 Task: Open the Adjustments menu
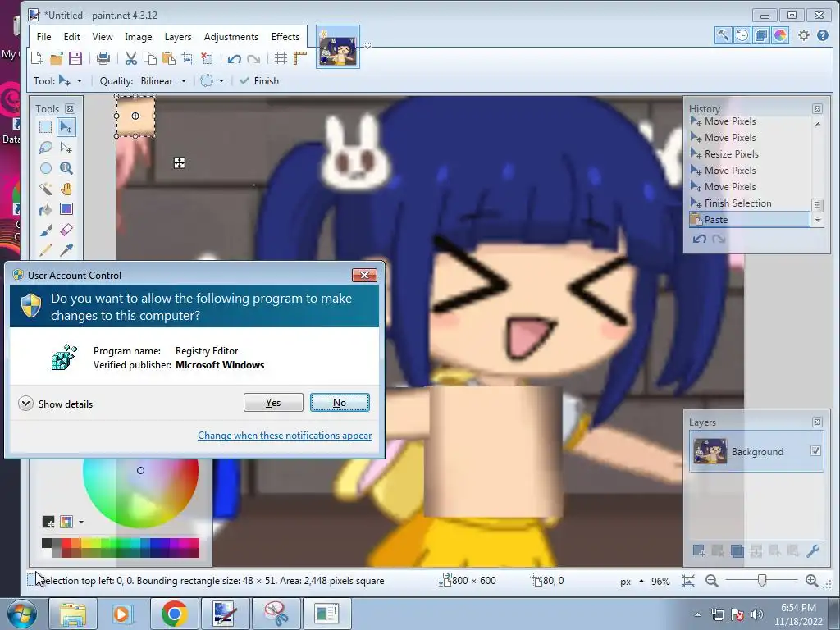click(x=231, y=36)
